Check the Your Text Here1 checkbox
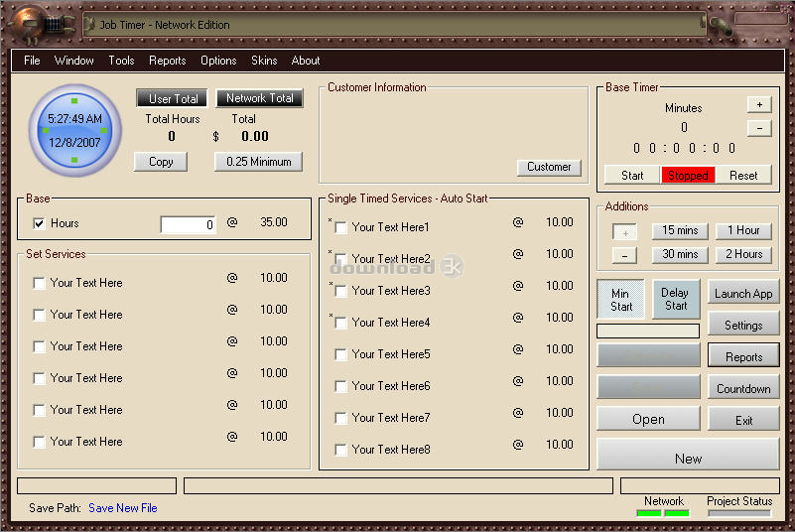This screenshot has height=532, width=795. [x=341, y=227]
